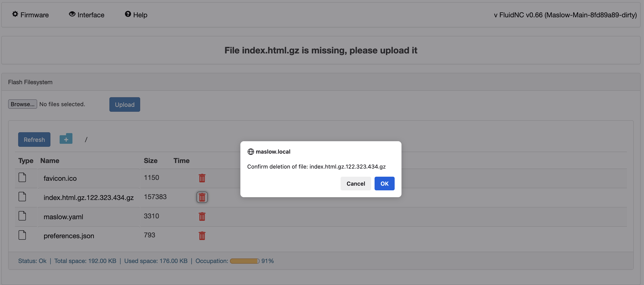This screenshot has width=644, height=285.
Task: Click the maslow.yaml file type icon
Action: tap(22, 216)
